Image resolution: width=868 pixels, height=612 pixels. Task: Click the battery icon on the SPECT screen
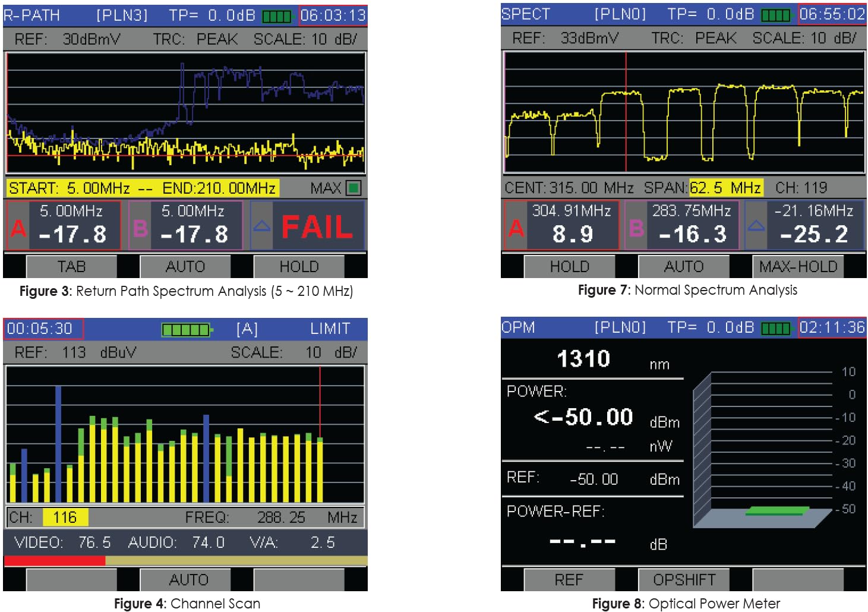777,15
